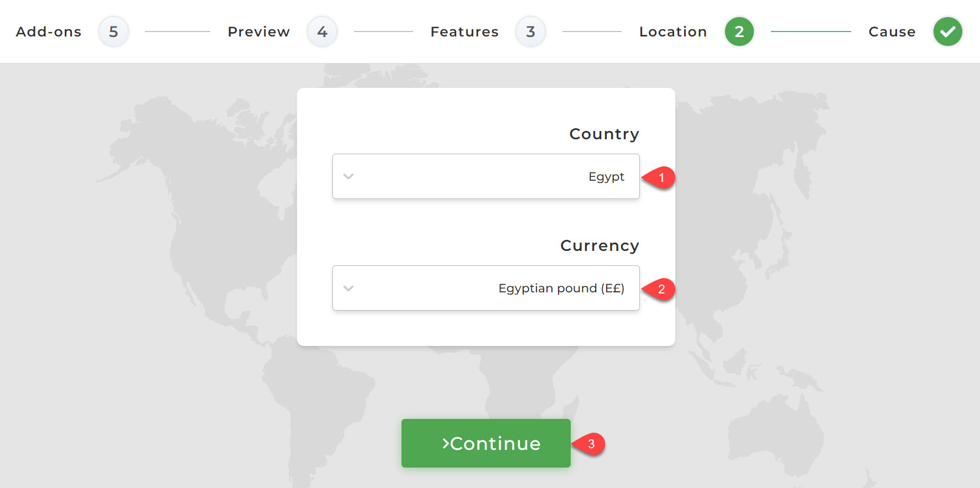Go to the Add-ons step label
The width and height of the screenshot is (980, 488).
49,32
